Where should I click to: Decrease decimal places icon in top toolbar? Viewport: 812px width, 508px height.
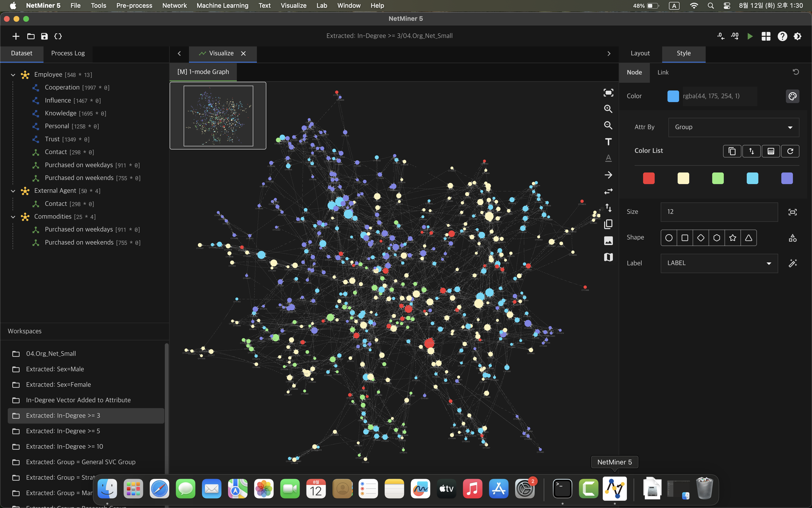pyautogui.click(x=720, y=36)
